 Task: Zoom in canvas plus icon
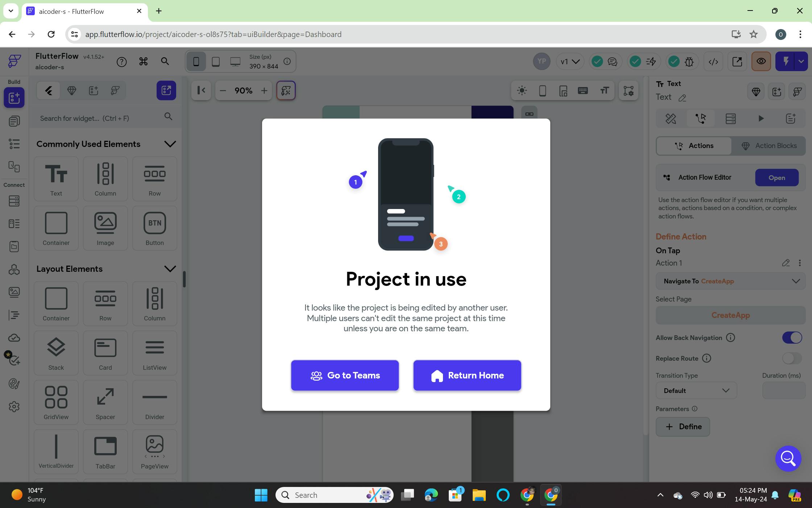[x=264, y=90]
